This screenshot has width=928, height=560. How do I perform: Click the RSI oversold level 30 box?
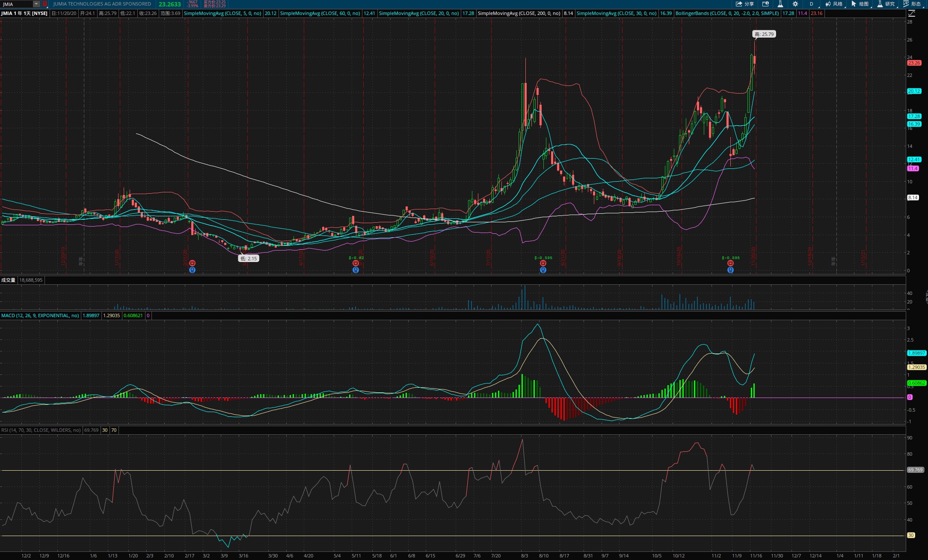click(105, 430)
